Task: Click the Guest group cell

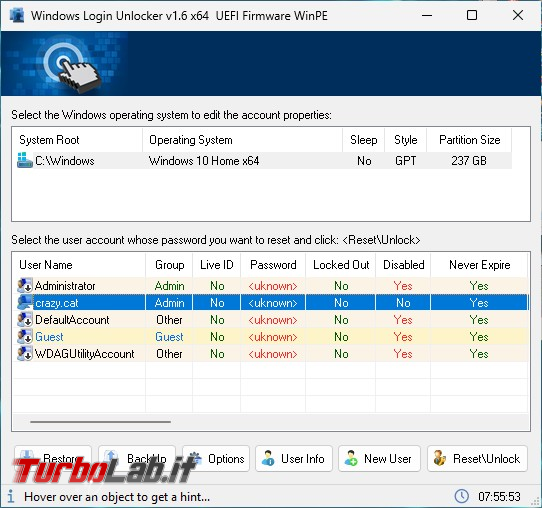Action: pos(169,337)
